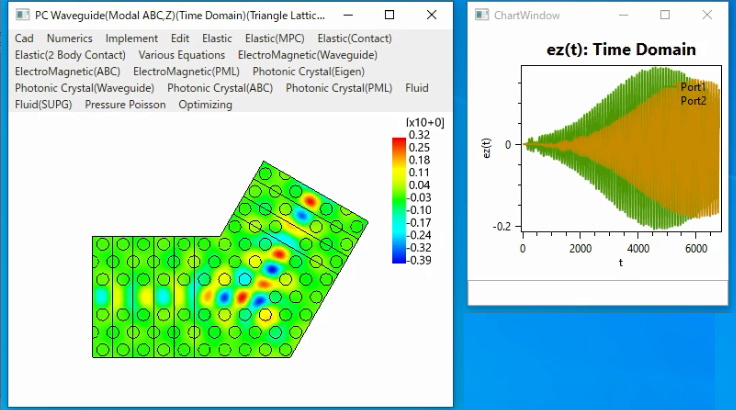Open the ElectroMagnetic(Waveguide) menu

(307, 55)
